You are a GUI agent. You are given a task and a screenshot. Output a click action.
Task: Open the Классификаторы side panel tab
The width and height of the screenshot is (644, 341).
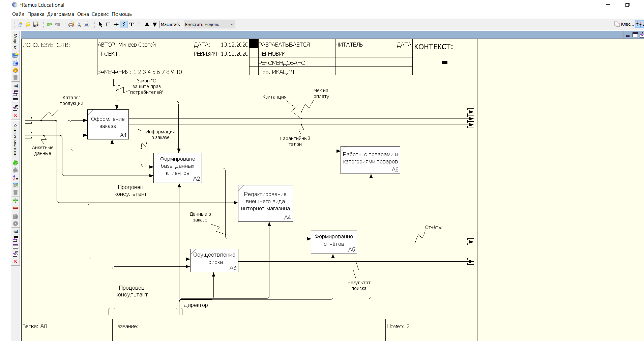tap(15, 140)
